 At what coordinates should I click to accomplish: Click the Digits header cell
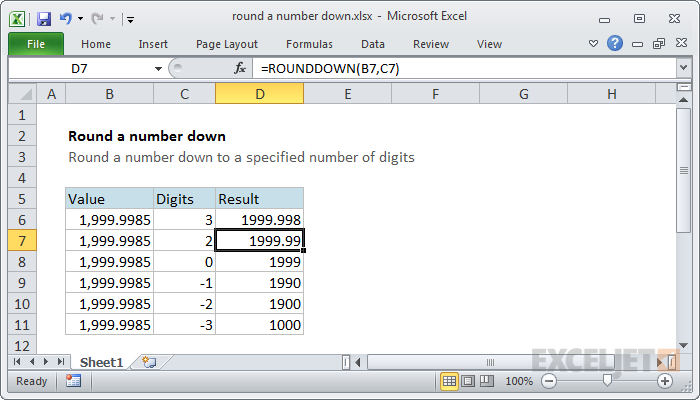tap(184, 199)
